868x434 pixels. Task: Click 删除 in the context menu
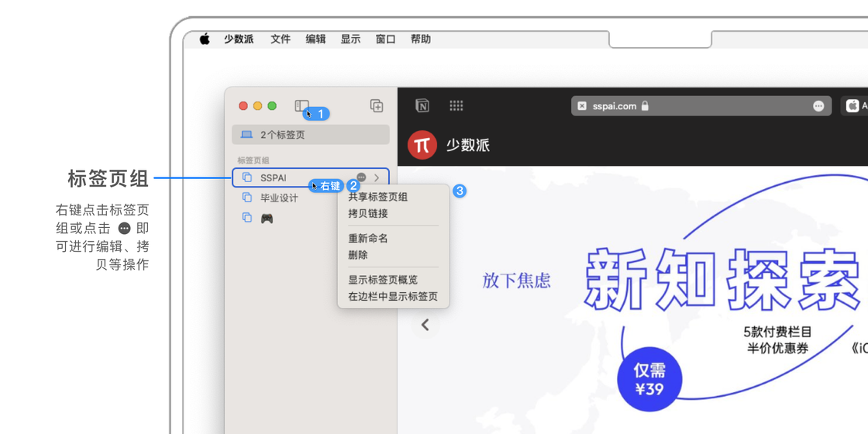click(358, 254)
